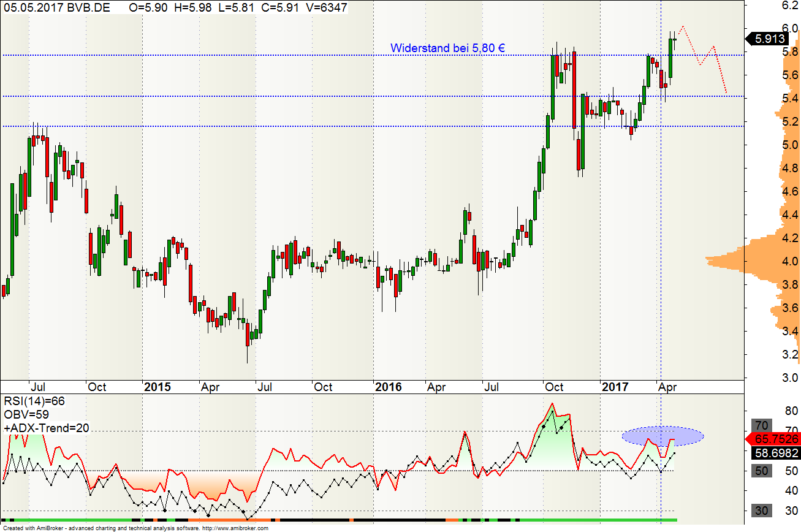Click the 3.6 price axis label

790,308
